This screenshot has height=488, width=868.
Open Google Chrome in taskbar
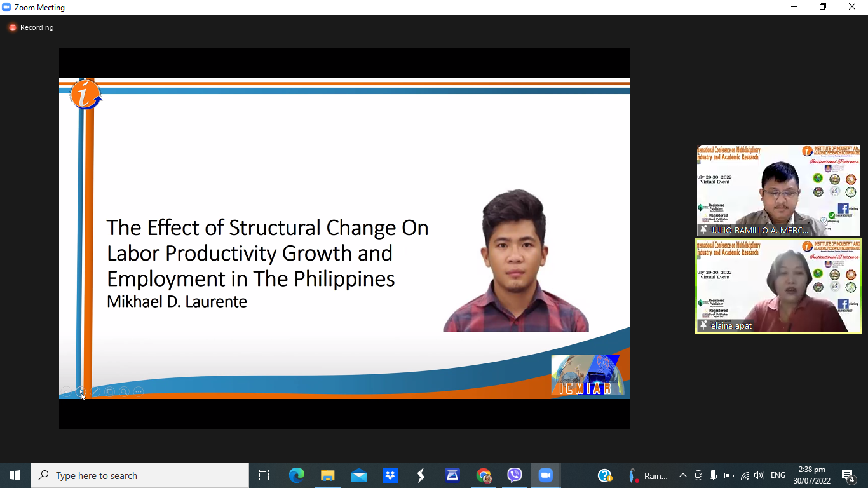(484, 475)
